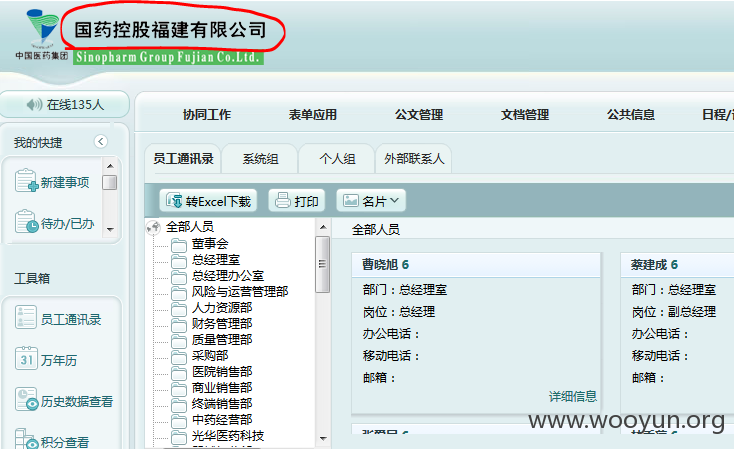
Task: Select the 董事会 folder in tree
Action: tap(210, 243)
